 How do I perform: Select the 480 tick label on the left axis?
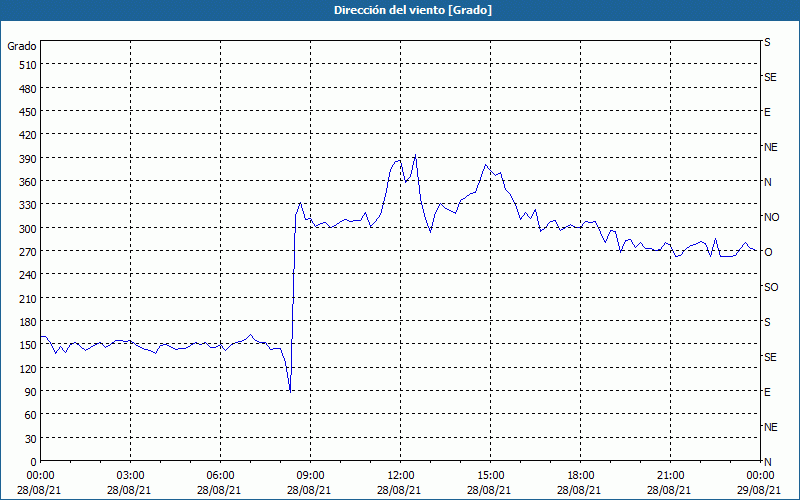coord(28,89)
